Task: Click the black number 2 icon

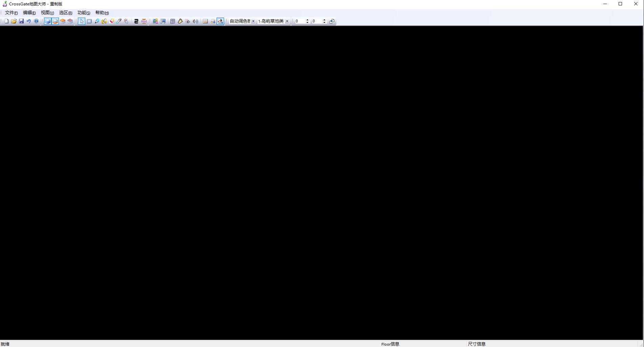Action: [136, 21]
